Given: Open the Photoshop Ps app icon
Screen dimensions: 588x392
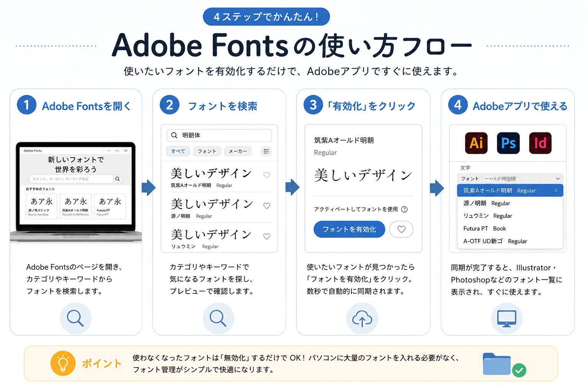Looking at the screenshot, I should point(508,143).
